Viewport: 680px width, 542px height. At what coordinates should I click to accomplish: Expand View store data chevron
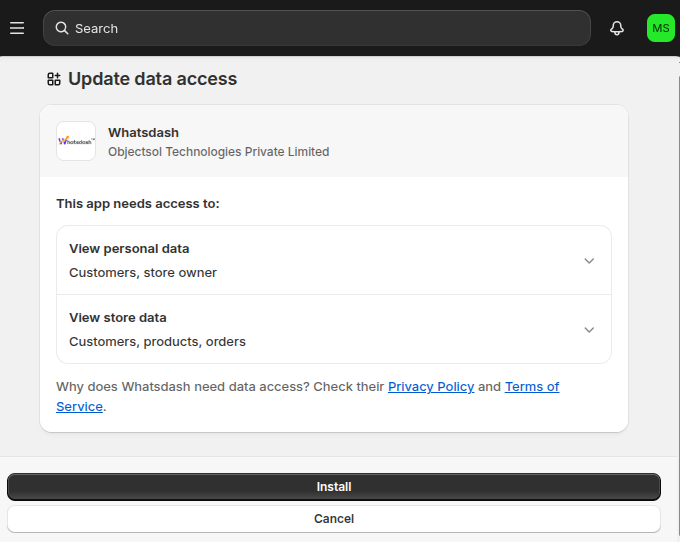(589, 330)
